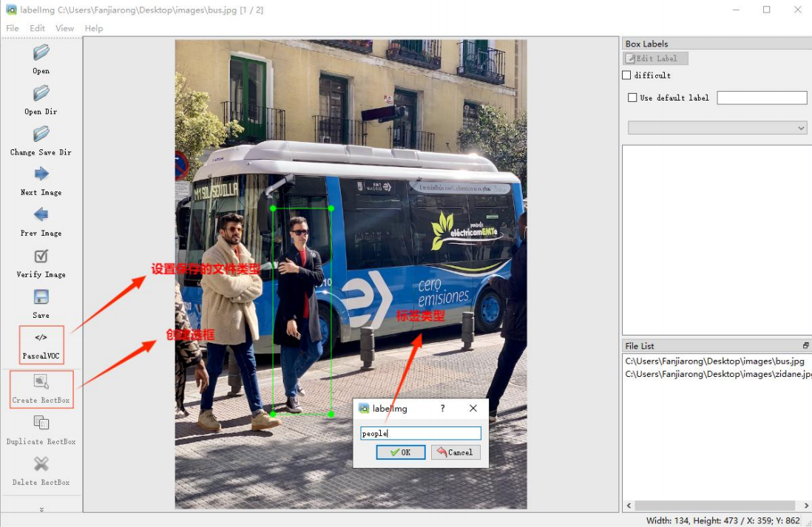Open the View menu
The height and width of the screenshot is (527, 812).
pos(65,28)
